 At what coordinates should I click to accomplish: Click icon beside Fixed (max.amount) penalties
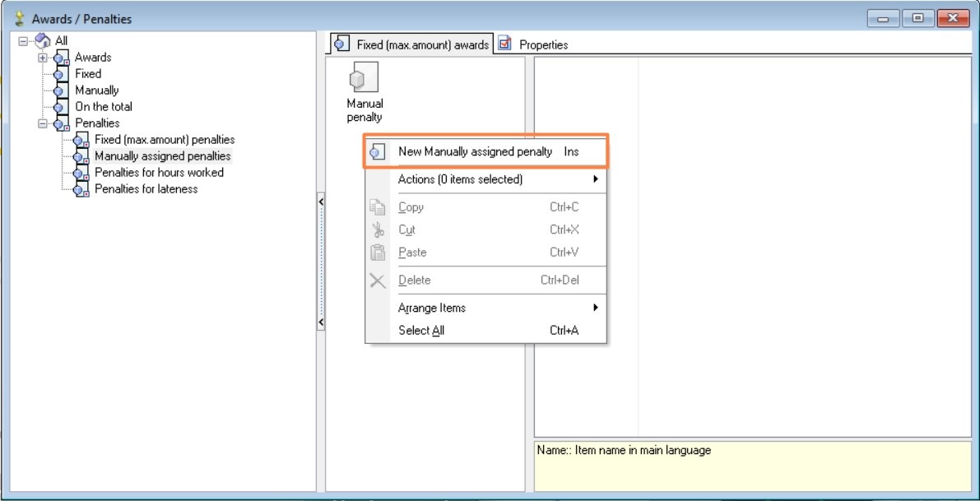(x=81, y=139)
